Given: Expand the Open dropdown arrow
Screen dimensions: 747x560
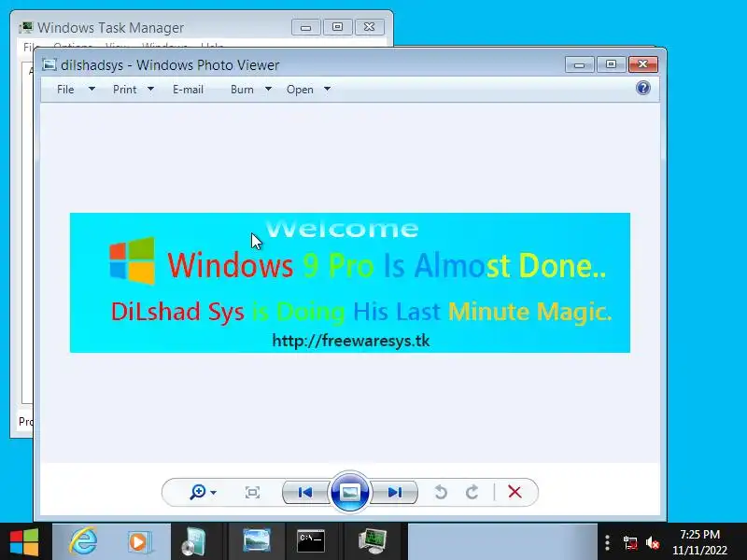Looking at the screenshot, I should click(x=328, y=89).
